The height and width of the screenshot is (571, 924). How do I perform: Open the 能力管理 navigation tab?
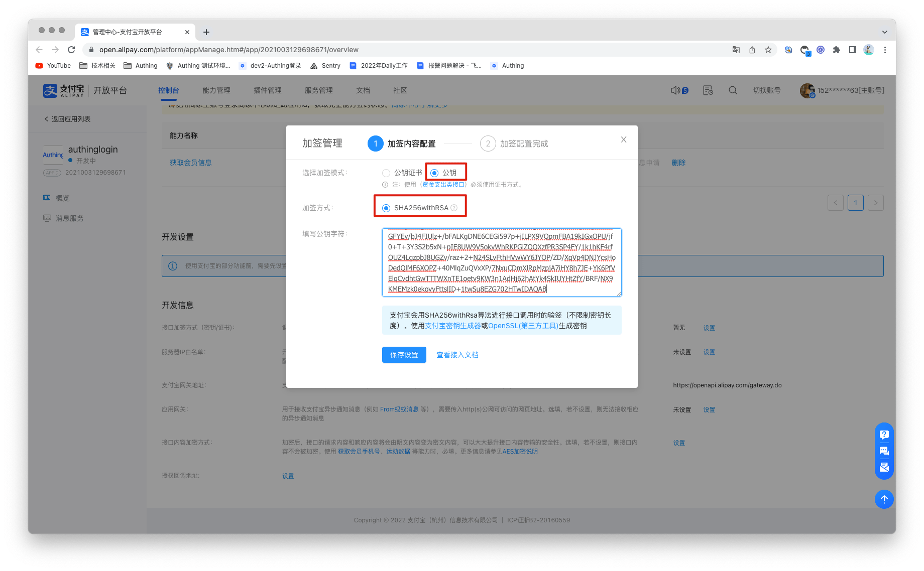point(216,90)
